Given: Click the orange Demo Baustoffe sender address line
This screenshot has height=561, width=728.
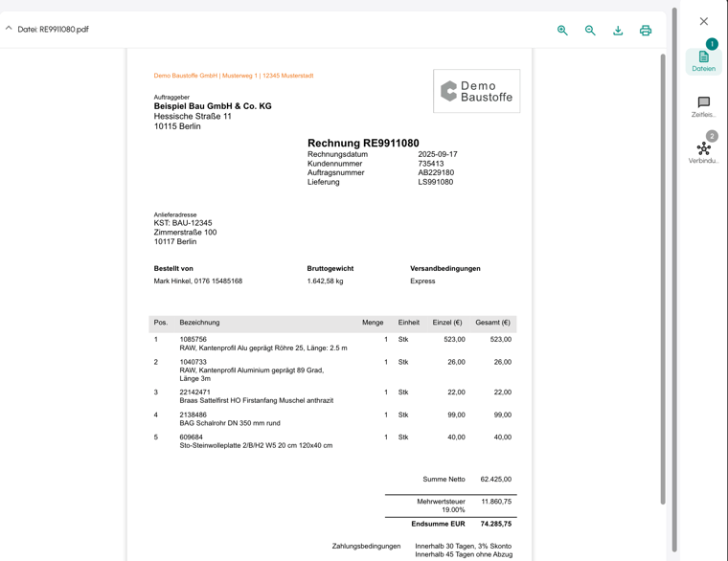Looking at the screenshot, I should point(234,76).
